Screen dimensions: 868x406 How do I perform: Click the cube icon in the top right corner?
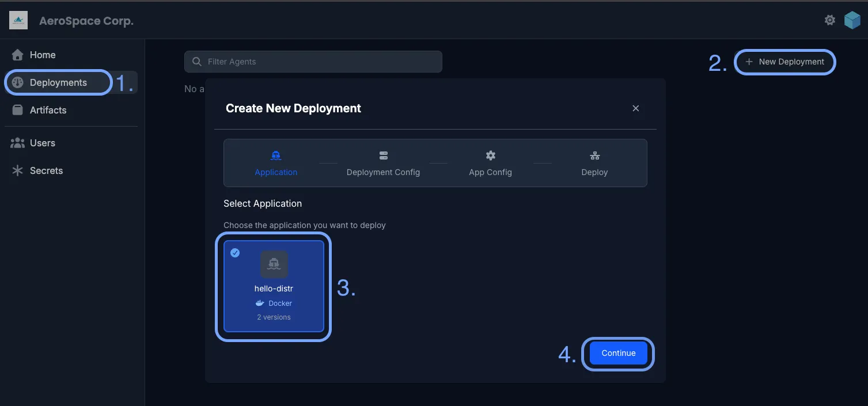tap(852, 20)
